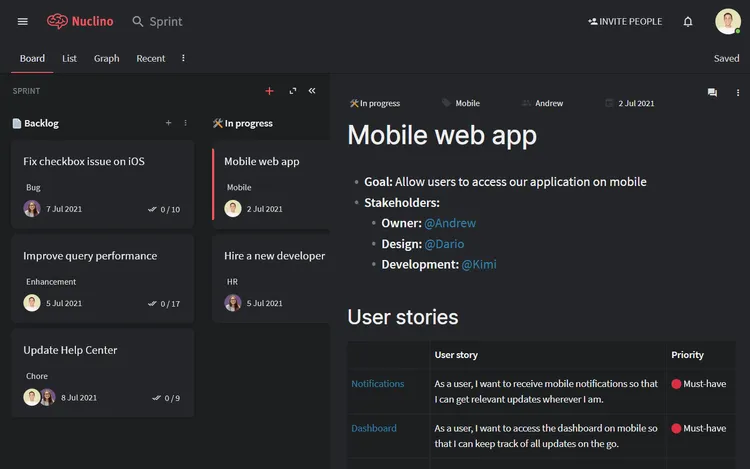
Task: Open the @Andrew mention link
Action: (450, 223)
